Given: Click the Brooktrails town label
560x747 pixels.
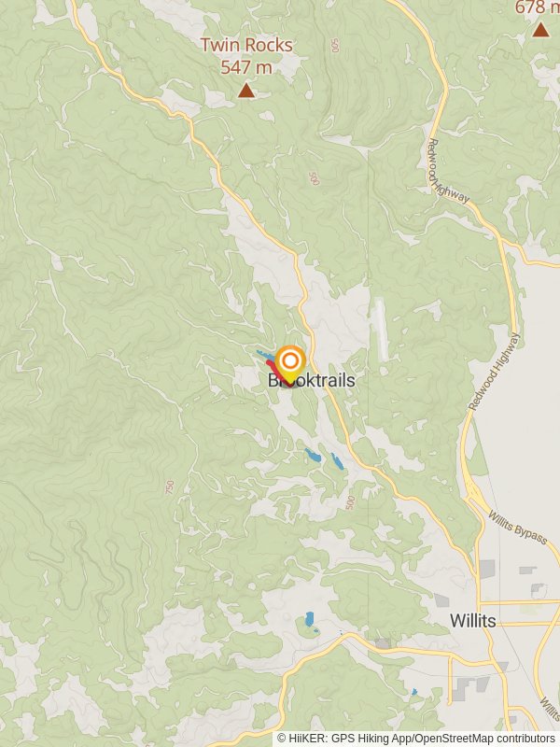Looking at the screenshot, I should click(x=312, y=380).
